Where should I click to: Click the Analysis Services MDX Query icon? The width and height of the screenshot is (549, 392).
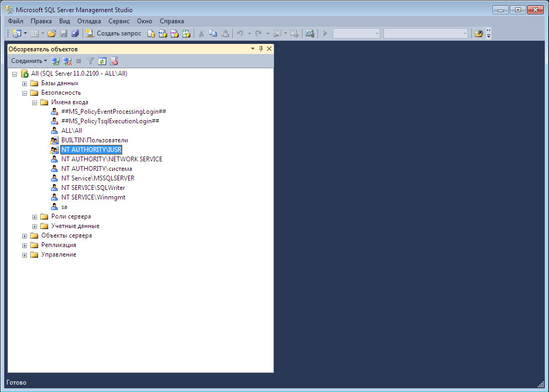pos(162,33)
